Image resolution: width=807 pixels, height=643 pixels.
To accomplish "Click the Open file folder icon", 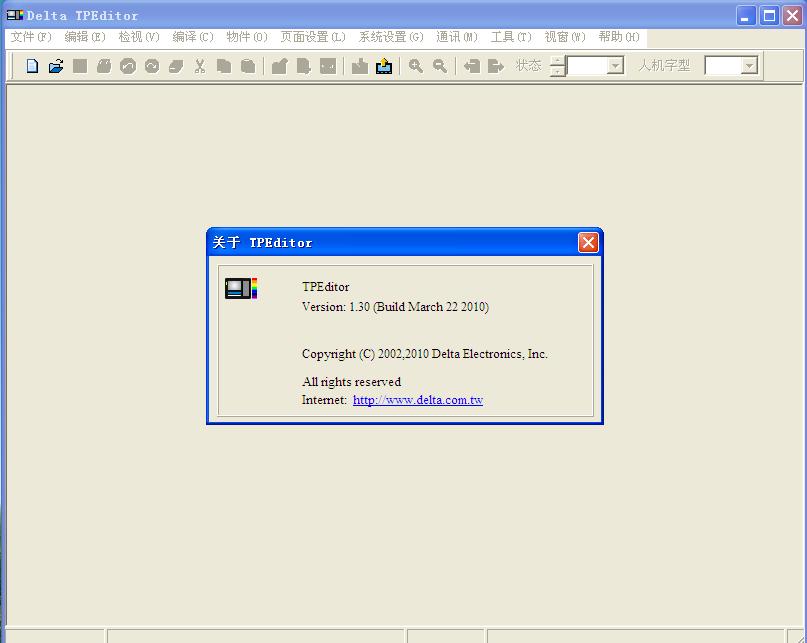I will coord(56,66).
